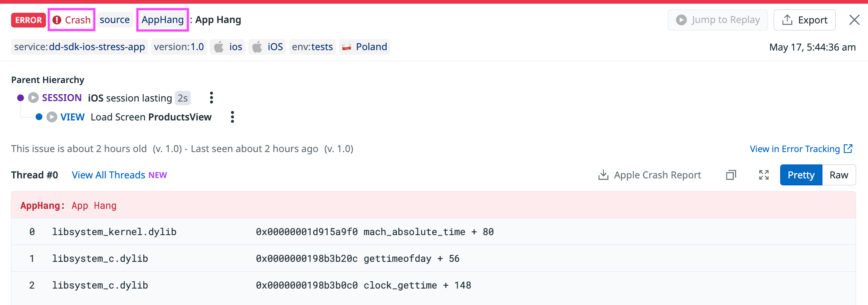This screenshot has height=305, width=868.
Task: Click the Export button
Action: pyautogui.click(x=804, y=20)
